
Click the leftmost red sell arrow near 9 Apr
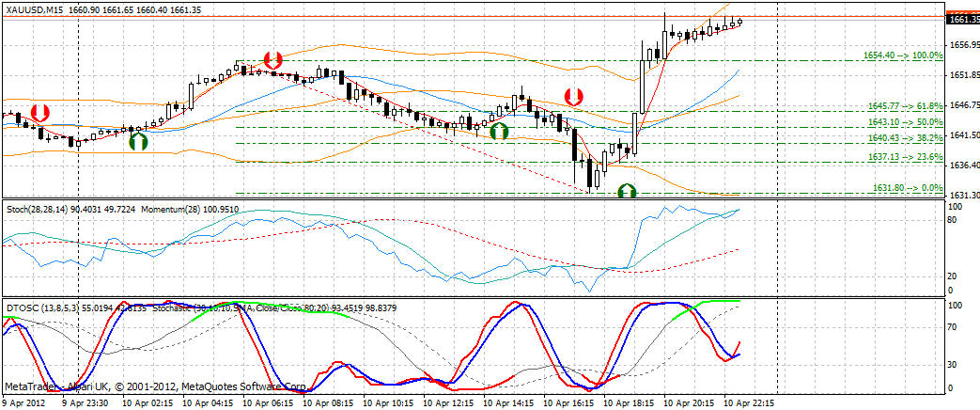coord(39,113)
